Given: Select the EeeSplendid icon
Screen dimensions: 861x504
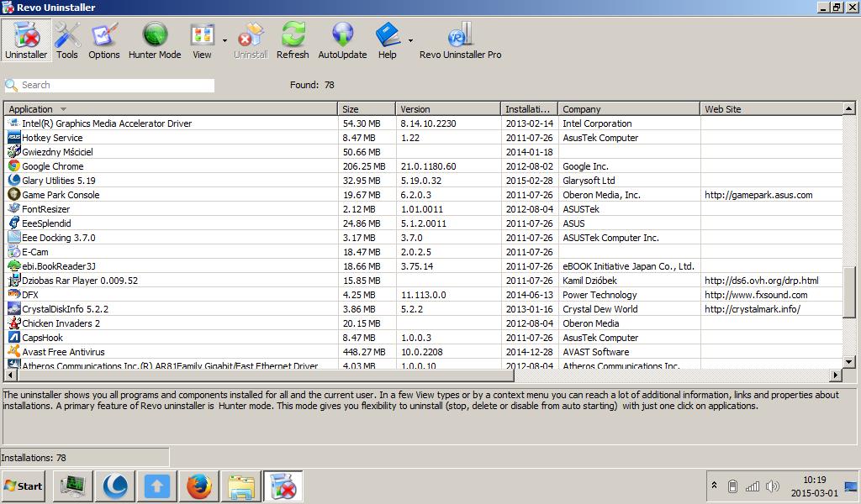Looking at the screenshot, I should [14, 223].
